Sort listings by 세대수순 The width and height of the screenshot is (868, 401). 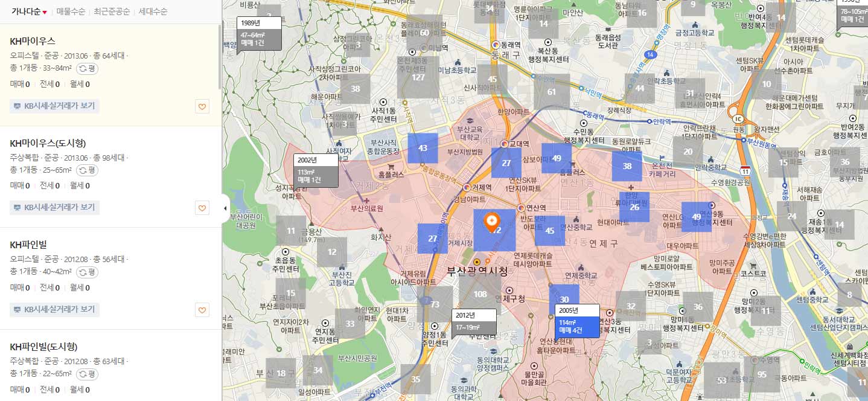pyautogui.click(x=153, y=11)
